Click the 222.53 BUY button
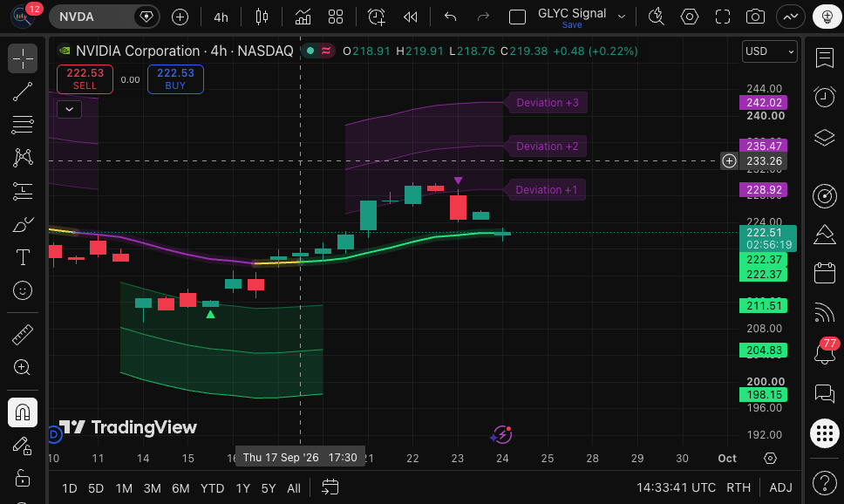 tap(175, 79)
